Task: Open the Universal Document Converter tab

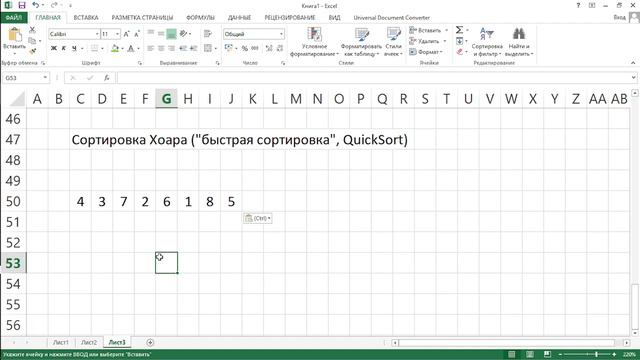Action: point(391,18)
